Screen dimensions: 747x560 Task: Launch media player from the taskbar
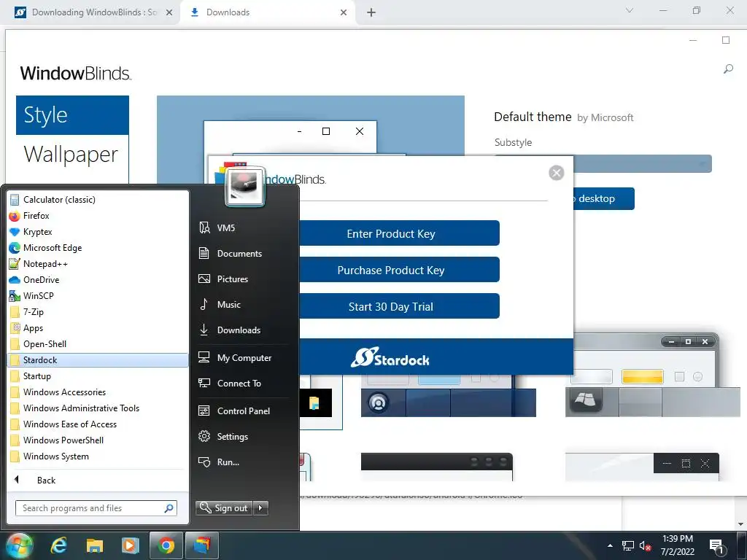coord(130,545)
